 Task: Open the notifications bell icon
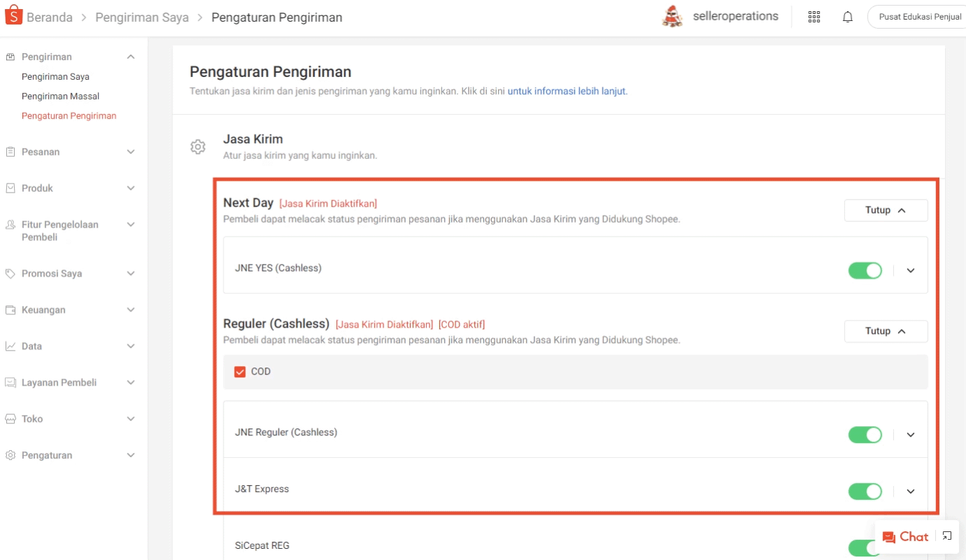tap(848, 17)
